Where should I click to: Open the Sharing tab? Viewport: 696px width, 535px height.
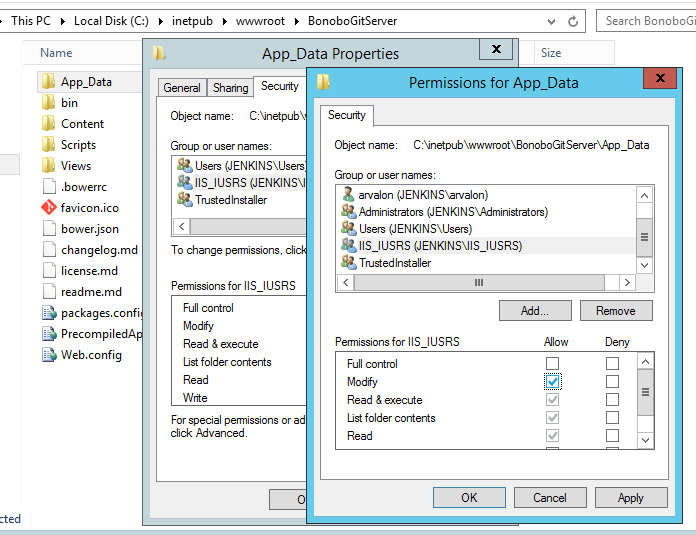[x=230, y=88]
